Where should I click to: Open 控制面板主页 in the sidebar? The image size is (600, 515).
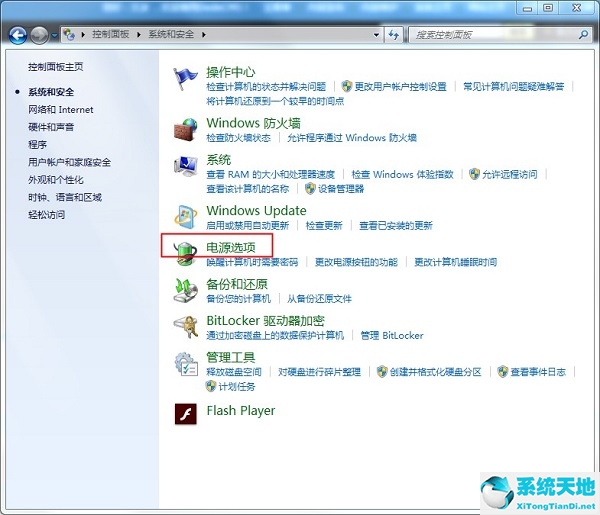55,67
